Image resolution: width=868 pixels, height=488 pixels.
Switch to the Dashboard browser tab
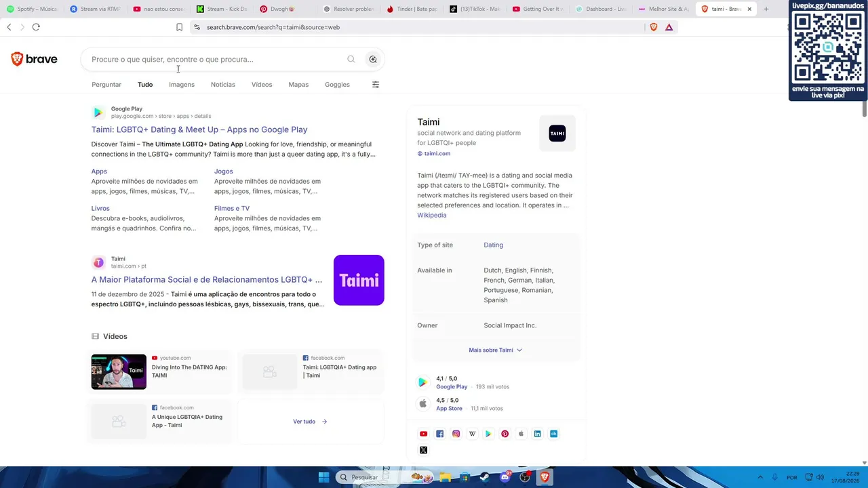601,9
